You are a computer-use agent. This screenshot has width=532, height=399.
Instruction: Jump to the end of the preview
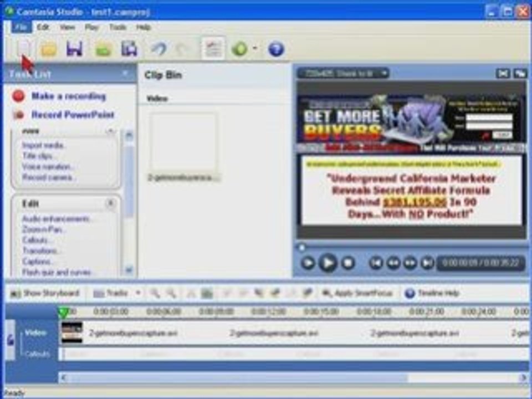(427, 263)
